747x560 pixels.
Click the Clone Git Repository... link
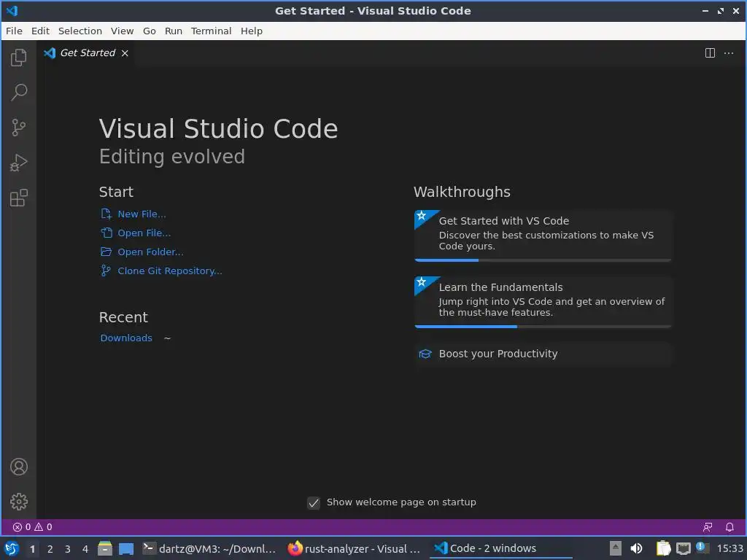pyautogui.click(x=161, y=271)
